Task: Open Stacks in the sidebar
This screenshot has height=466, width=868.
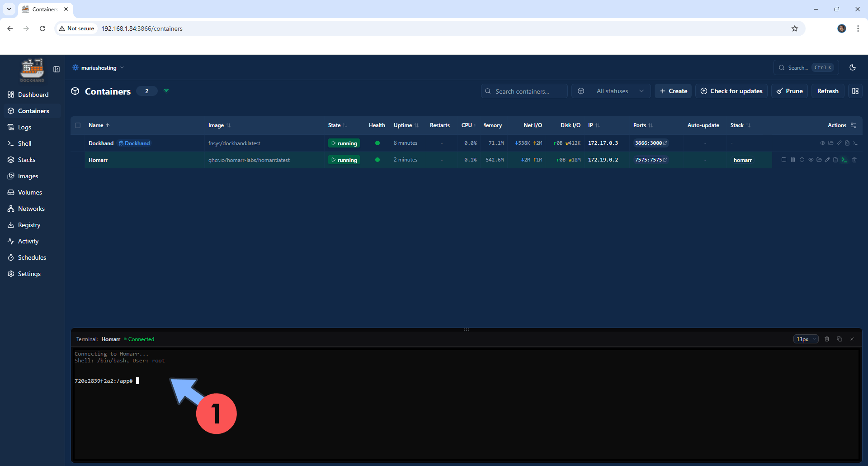Action: coord(27,160)
